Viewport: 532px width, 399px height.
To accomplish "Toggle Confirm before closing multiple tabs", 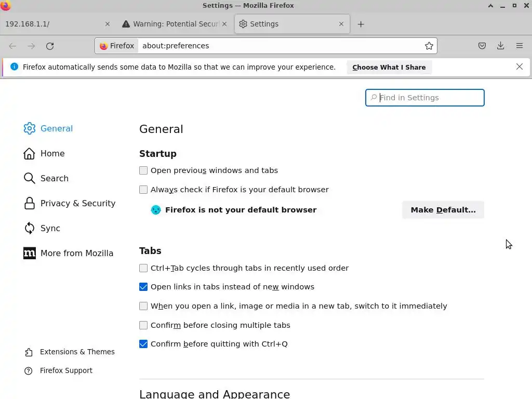I will tap(143, 325).
